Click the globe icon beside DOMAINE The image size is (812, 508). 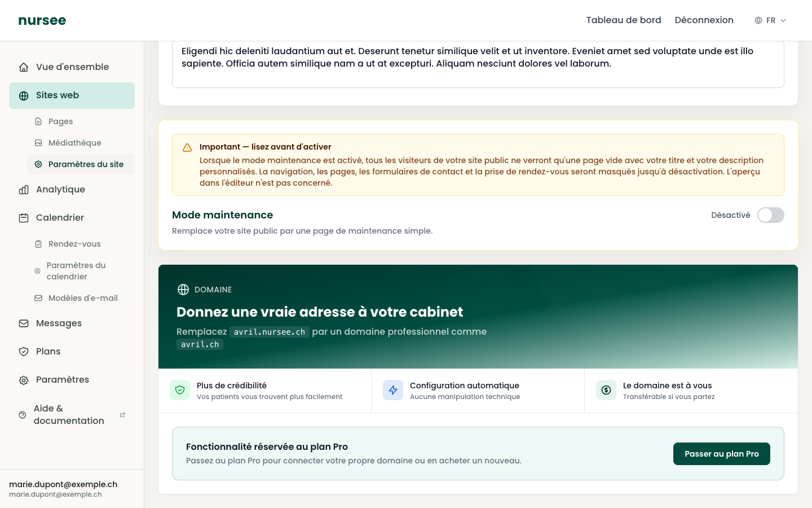tap(183, 290)
